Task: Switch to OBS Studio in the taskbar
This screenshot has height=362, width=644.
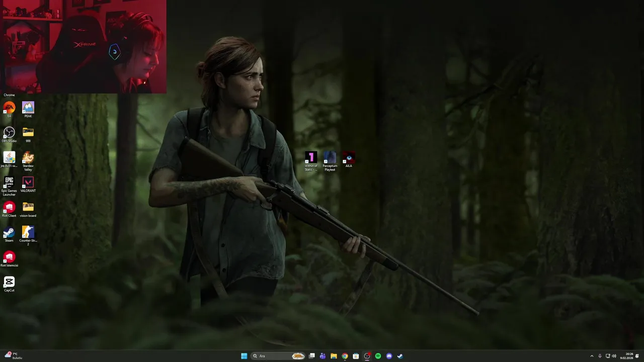Action: point(367,356)
